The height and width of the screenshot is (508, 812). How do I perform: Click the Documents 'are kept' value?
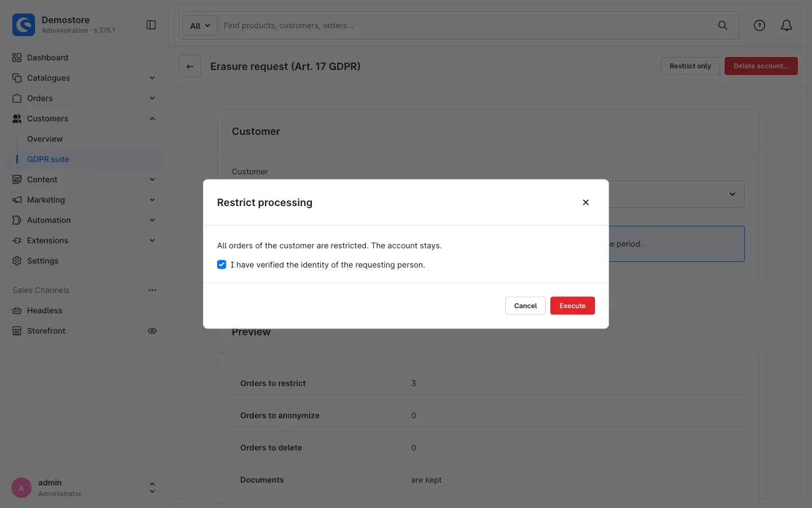[426, 480]
